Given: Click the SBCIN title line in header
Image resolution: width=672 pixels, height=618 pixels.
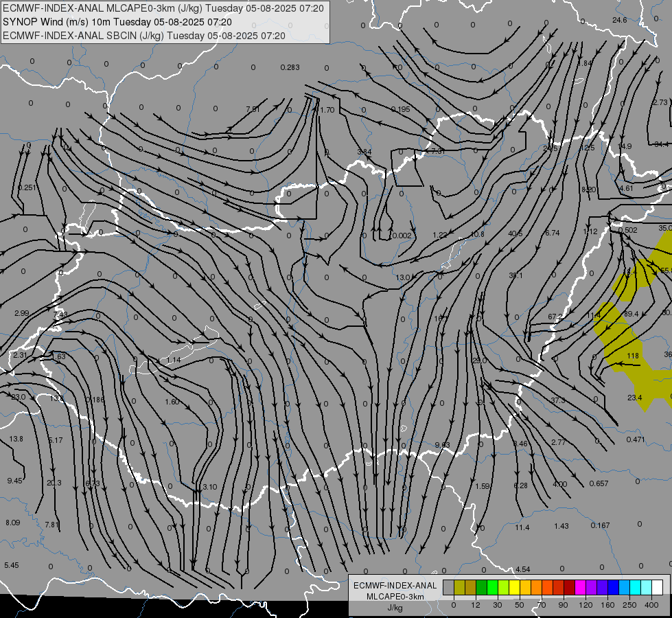Looking at the screenshot, I should coord(144,36).
